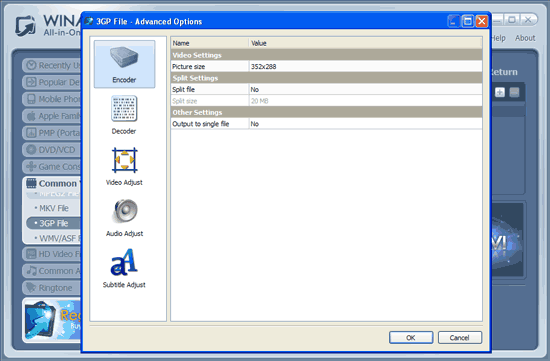Click the Return link in main window
The image size is (550, 361).
pyautogui.click(x=504, y=72)
